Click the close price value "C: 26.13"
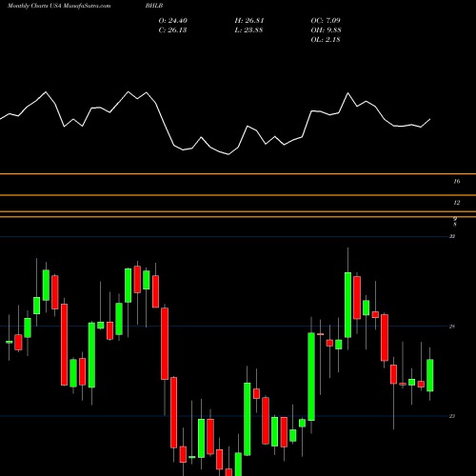 tap(172, 30)
